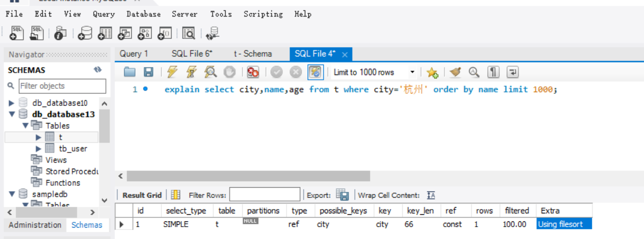Select Views under db_database13
644x239 pixels.
tap(56, 160)
